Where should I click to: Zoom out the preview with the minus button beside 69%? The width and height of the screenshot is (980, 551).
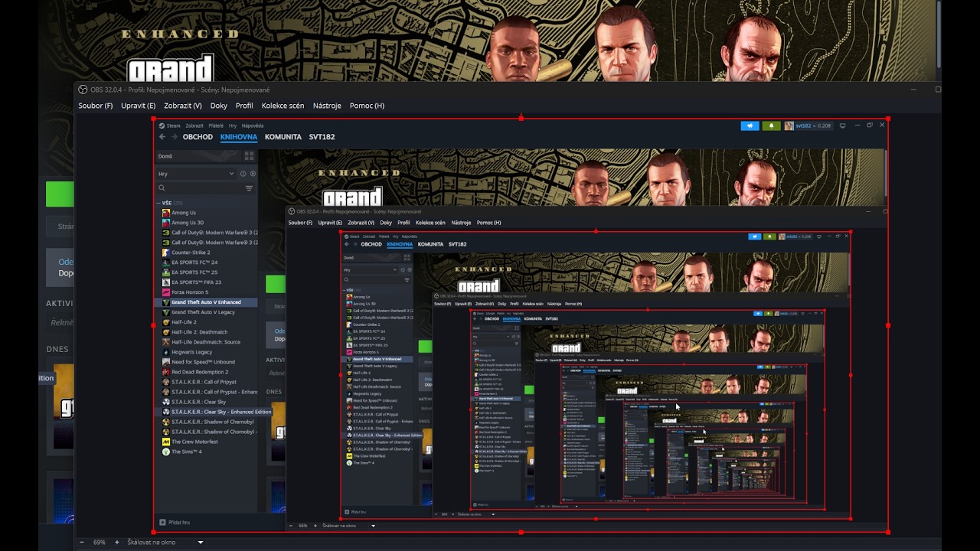click(x=82, y=542)
